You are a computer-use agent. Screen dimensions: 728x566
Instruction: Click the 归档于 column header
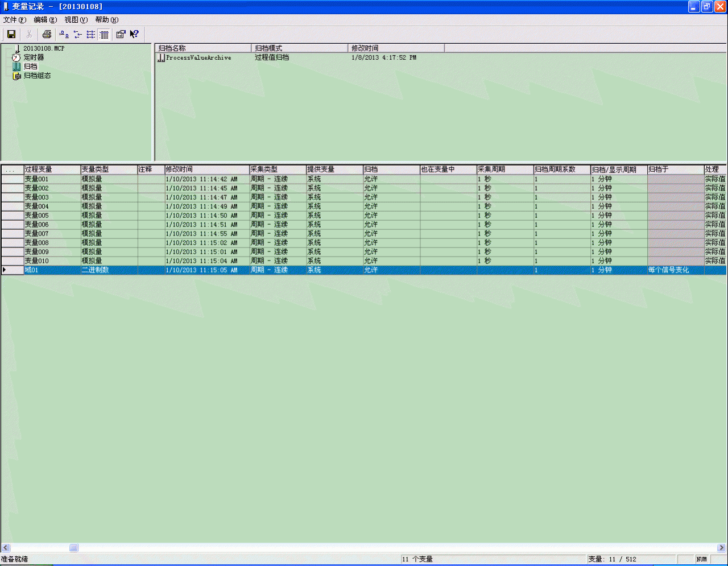click(676, 169)
